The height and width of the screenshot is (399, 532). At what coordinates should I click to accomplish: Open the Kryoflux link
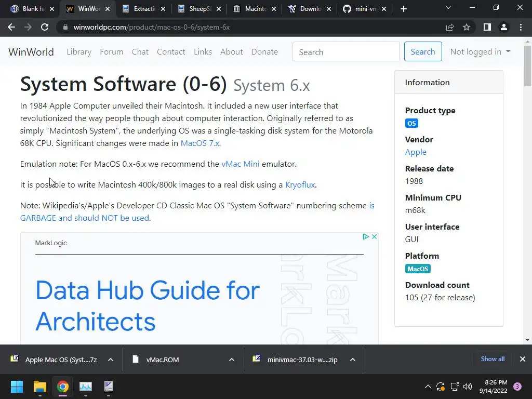[300, 184]
